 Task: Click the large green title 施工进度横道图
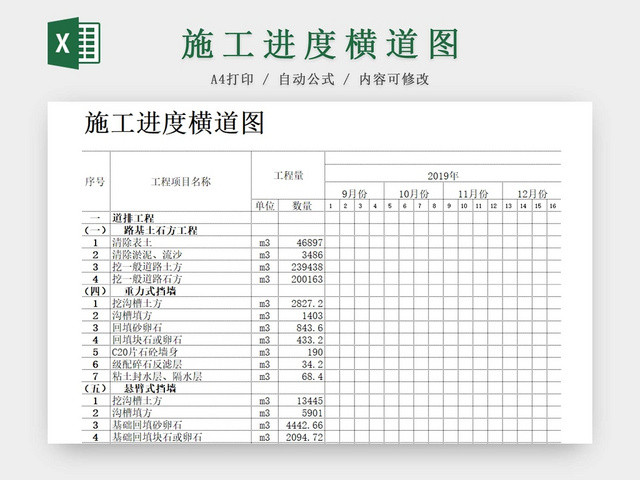320,44
